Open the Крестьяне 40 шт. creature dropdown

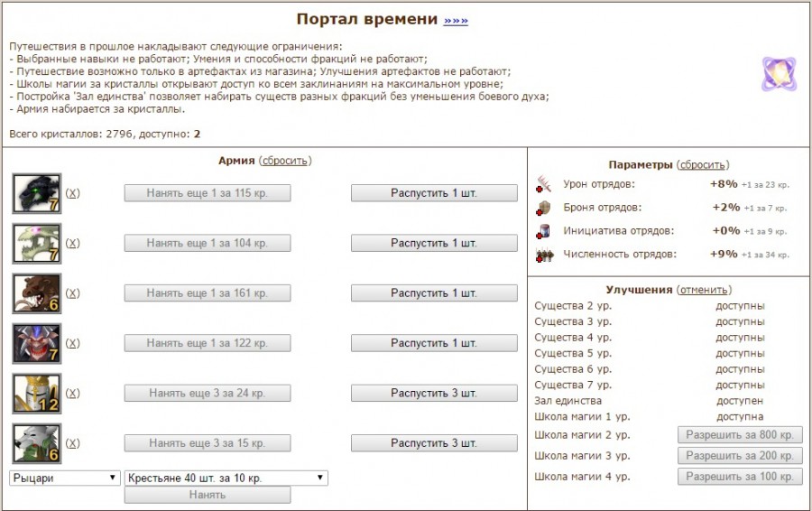[226, 478]
